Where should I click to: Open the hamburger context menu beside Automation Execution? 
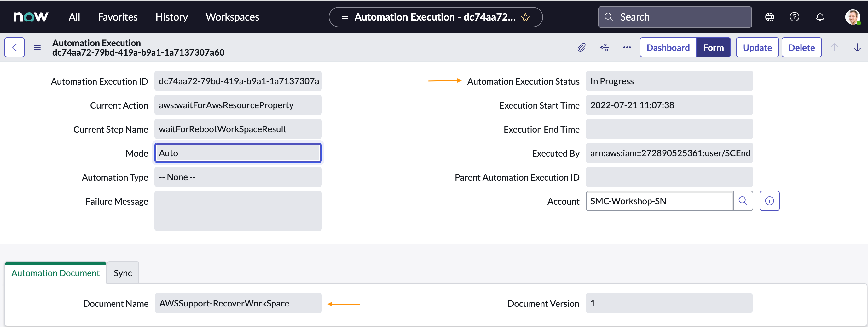tap(37, 47)
